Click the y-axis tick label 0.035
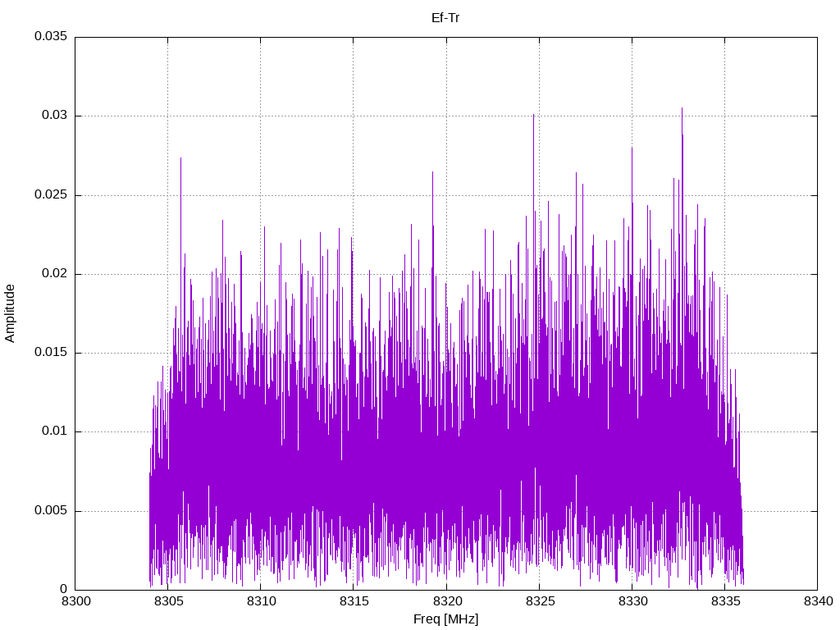Screen dimensions: 840x630 pyautogui.click(x=51, y=36)
